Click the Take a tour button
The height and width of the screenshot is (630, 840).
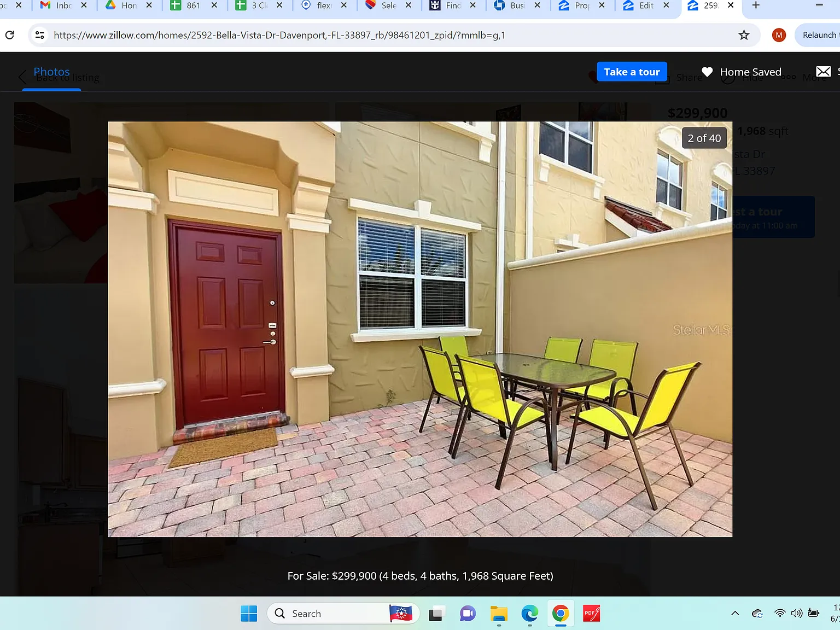(x=632, y=72)
